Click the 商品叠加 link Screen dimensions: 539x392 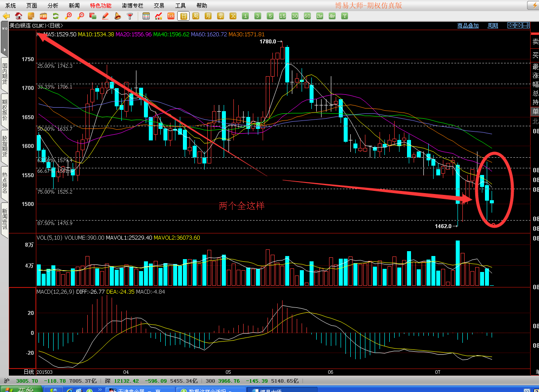click(x=468, y=26)
